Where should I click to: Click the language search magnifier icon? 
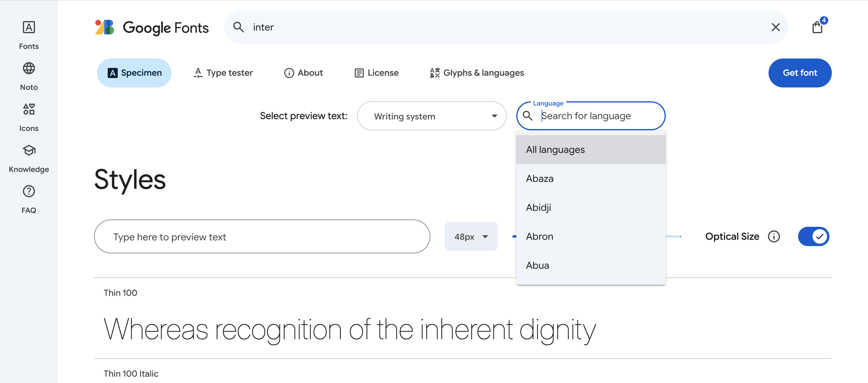[x=527, y=116]
